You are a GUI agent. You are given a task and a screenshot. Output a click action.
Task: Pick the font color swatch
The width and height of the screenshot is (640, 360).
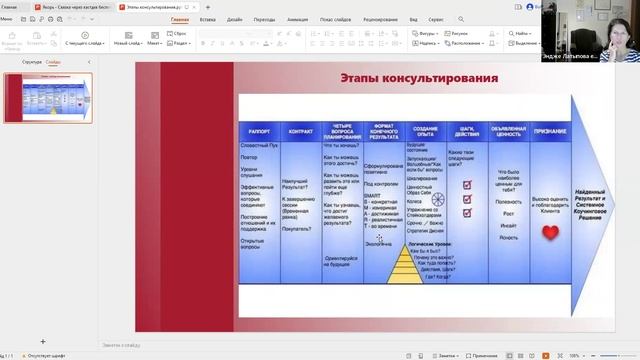pos(266,43)
